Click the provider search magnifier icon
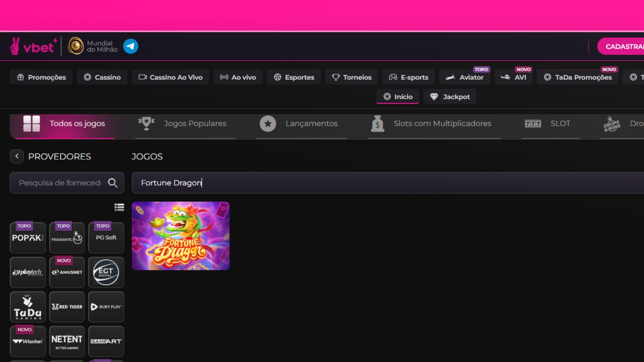This screenshot has height=362, width=644. 113,183
